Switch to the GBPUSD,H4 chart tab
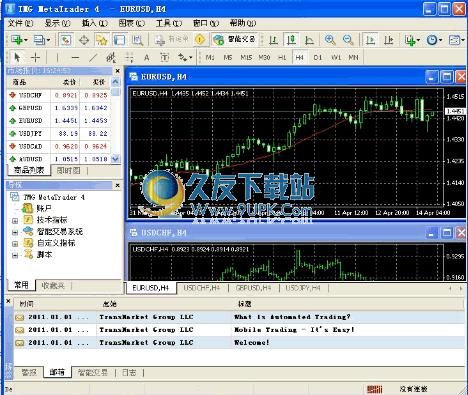The width and height of the screenshot is (468, 395). [253, 288]
